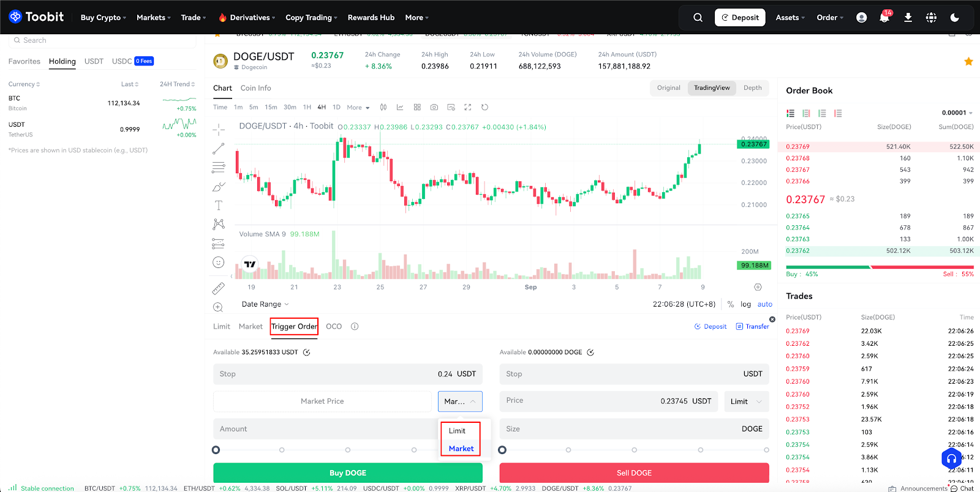
Task: Click the sell size slider handle
Action: pos(502,450)
